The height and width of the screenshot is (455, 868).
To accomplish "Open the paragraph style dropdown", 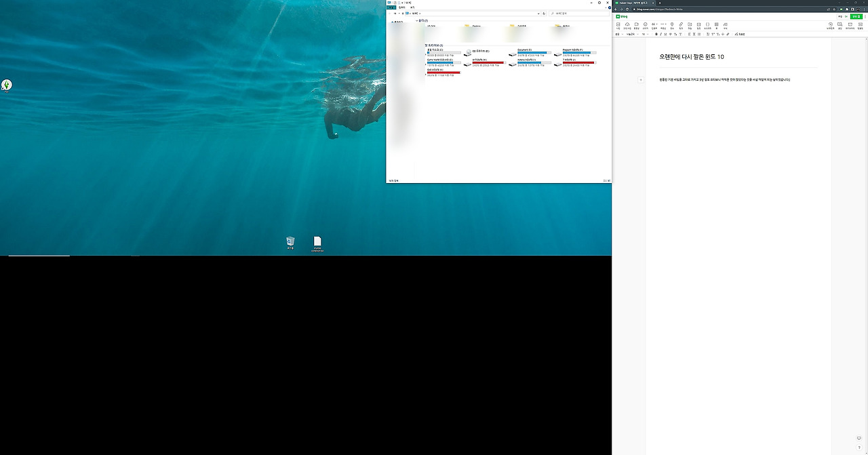I will coord(619,34).
